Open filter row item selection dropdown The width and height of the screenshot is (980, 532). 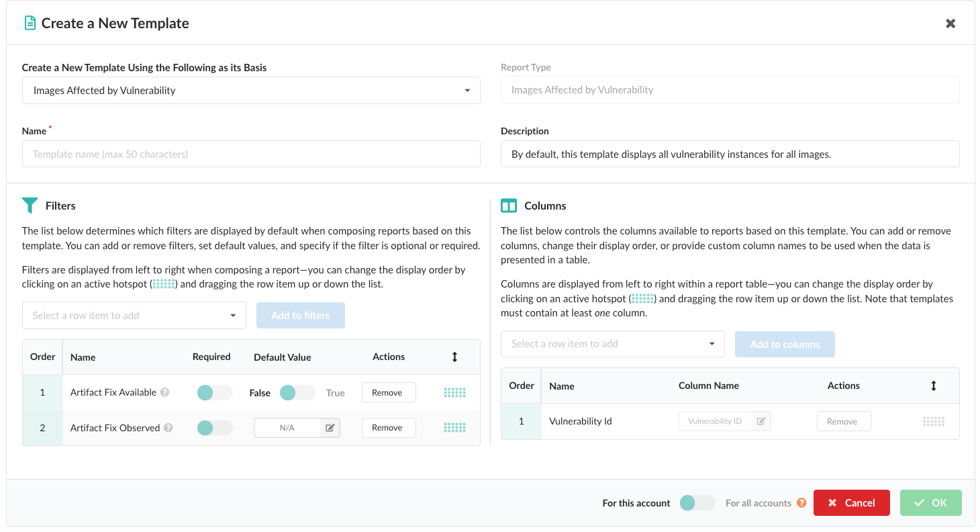pyautogui.click(x=134, y=316)
